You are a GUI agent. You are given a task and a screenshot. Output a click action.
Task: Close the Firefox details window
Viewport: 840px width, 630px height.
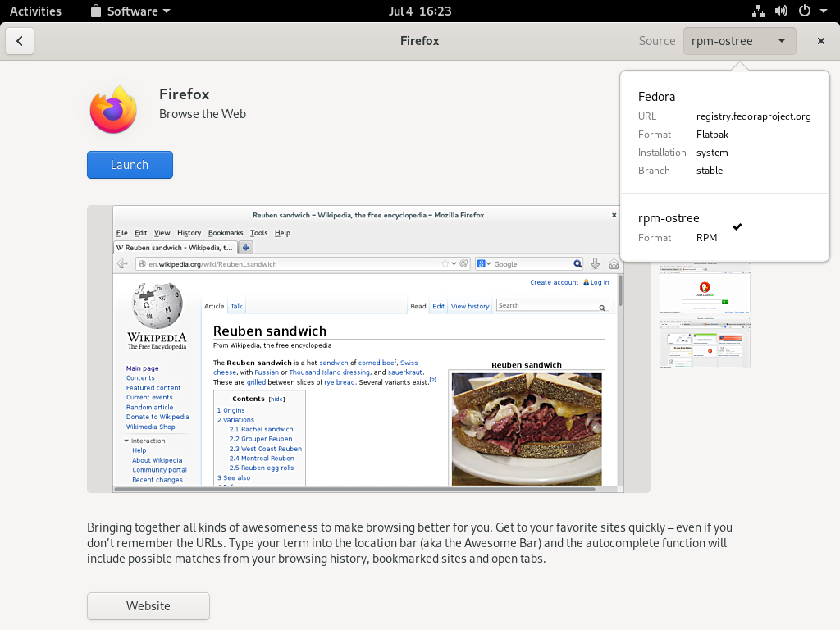pos(820,41)
